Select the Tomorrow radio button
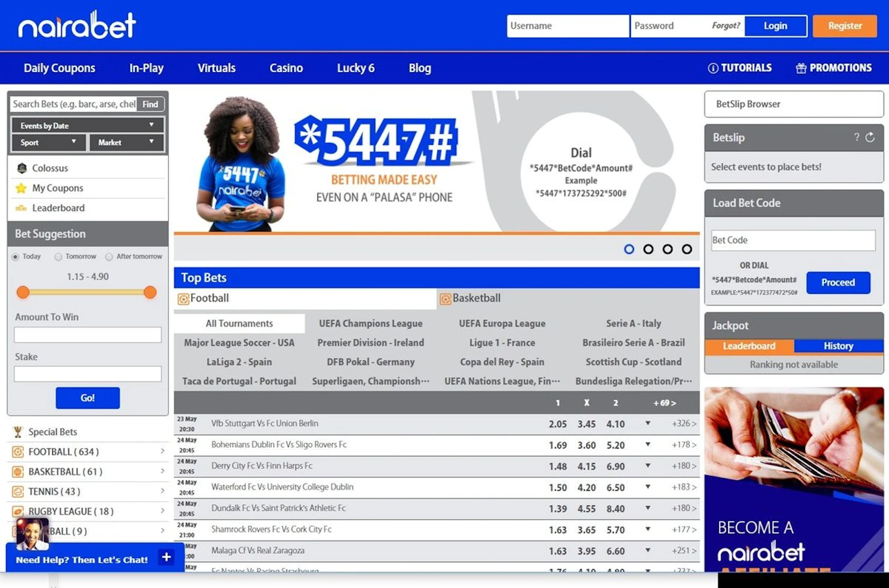889x588 pixels. pos(58,257)
